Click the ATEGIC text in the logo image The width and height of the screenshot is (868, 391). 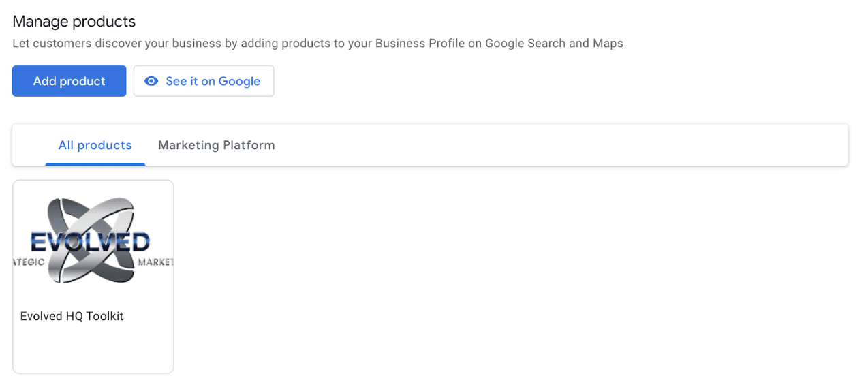click(29, 262)
